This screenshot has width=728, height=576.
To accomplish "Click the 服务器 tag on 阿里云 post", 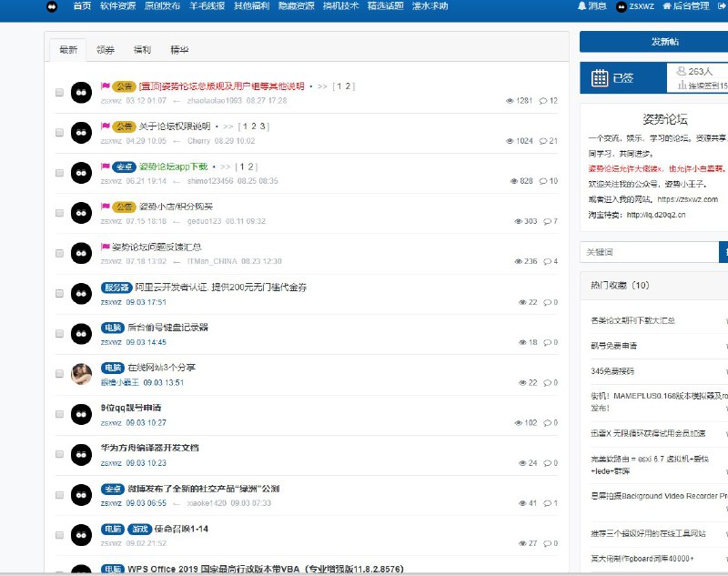I will point(116,288).
